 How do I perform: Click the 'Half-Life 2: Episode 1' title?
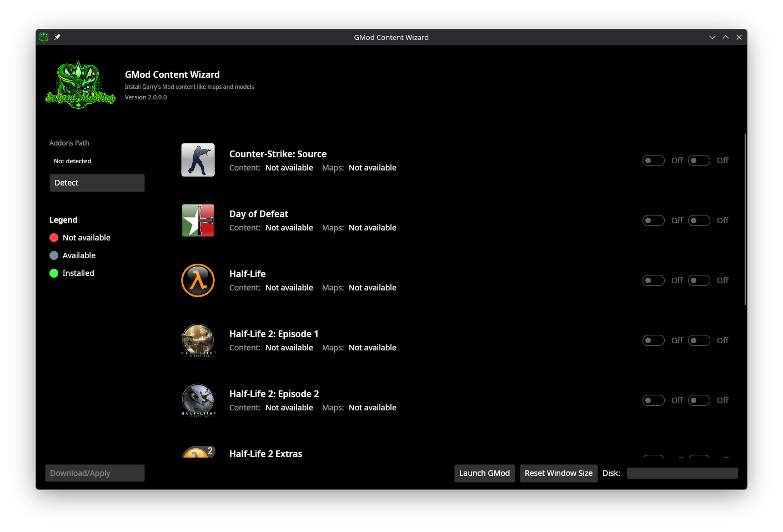(x=274, y=334)
